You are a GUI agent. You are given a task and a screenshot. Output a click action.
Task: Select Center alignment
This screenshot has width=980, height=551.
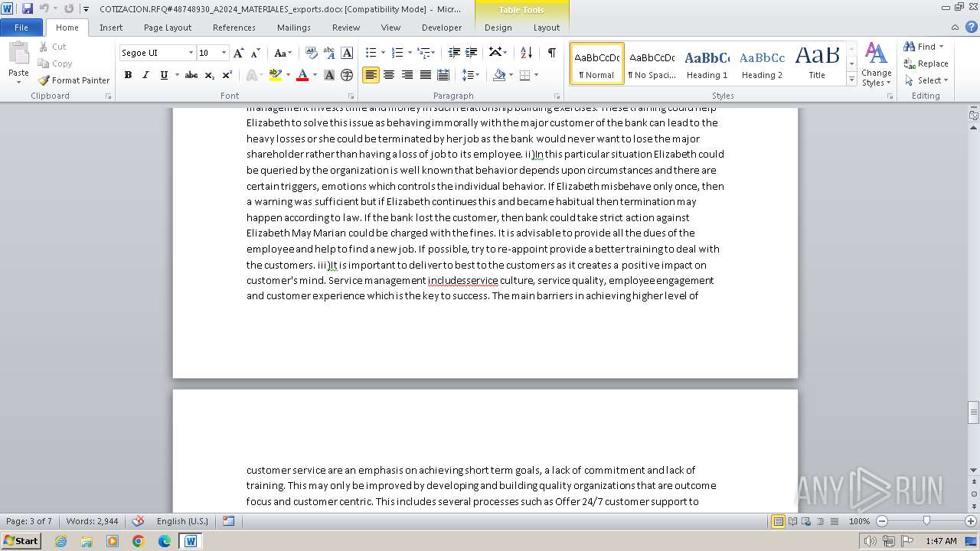(389, 75)
